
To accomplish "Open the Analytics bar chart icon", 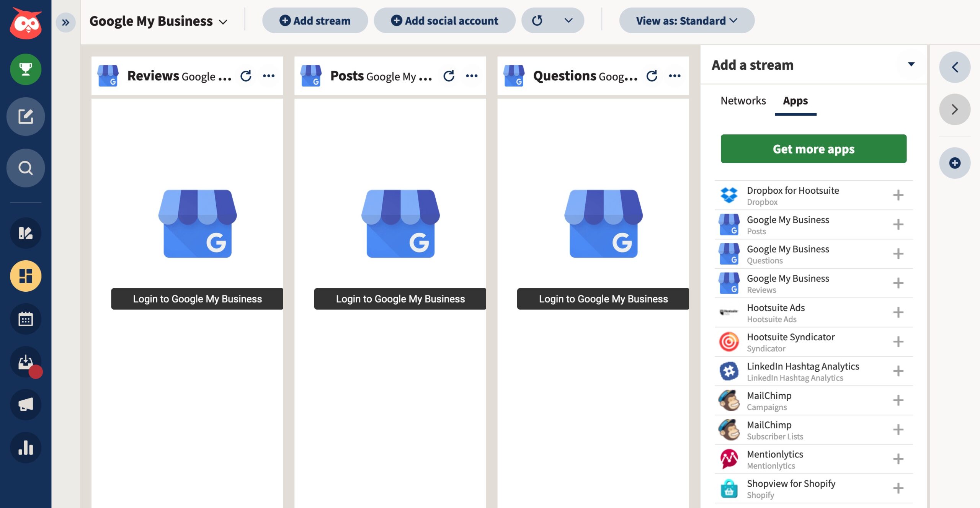I will pyautogui.click(x=26, y=448).
